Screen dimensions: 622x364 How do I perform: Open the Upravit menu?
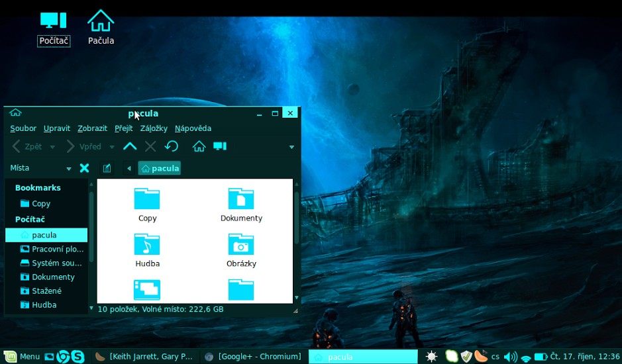point(57,128)
